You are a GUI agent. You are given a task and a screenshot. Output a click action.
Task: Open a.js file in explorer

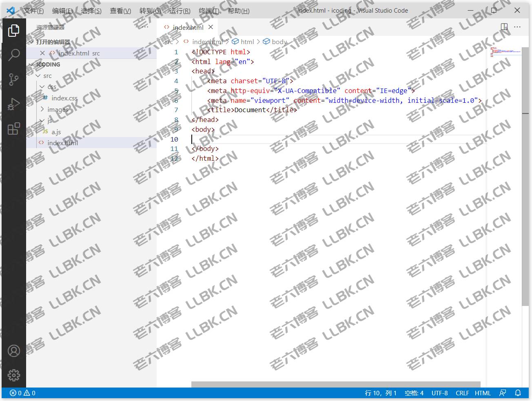[x=56, y=132]
